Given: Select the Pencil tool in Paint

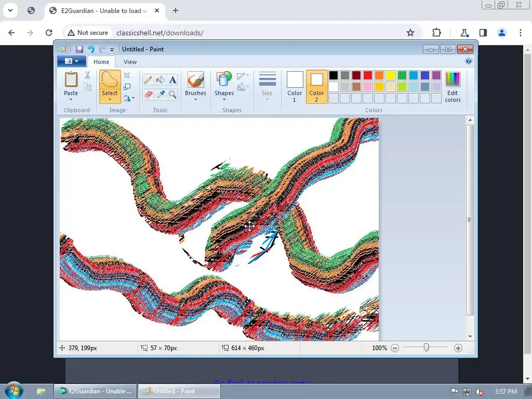Looking at the screenshot, I should [x=148, y=79].
